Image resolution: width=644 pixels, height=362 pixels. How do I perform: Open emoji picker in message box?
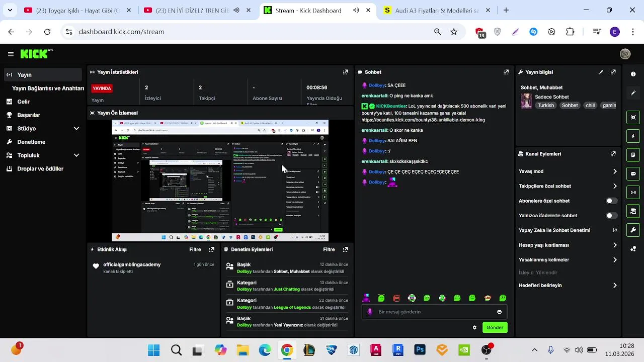(499, 312)
